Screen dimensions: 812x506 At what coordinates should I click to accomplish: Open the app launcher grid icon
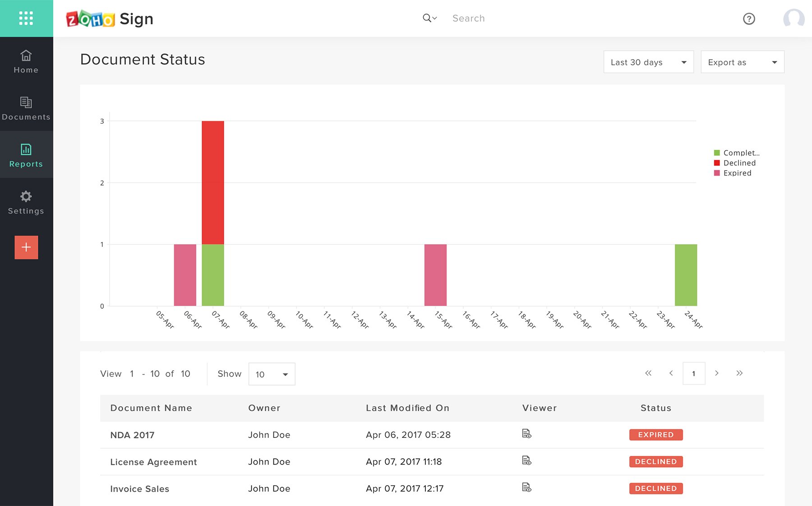[x=26, y=19]
